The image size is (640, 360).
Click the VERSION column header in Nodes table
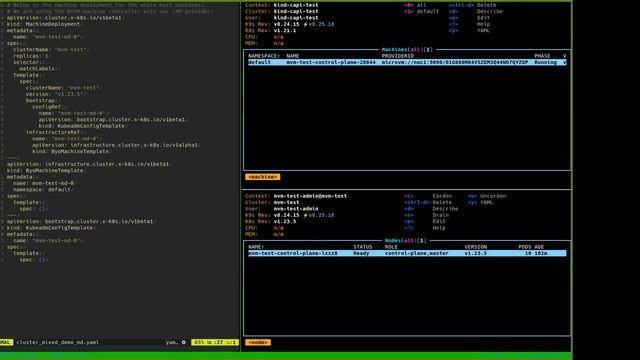point(476,247)
